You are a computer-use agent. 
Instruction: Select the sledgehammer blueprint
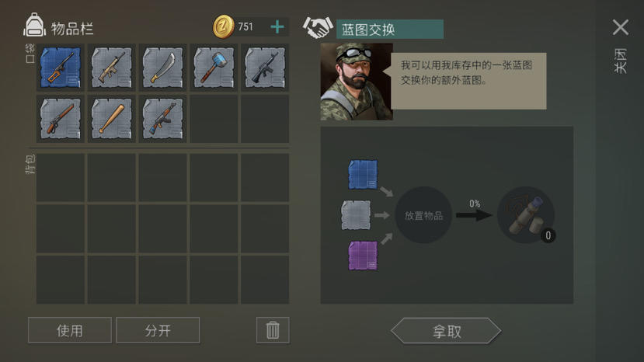tap(214, 68)
